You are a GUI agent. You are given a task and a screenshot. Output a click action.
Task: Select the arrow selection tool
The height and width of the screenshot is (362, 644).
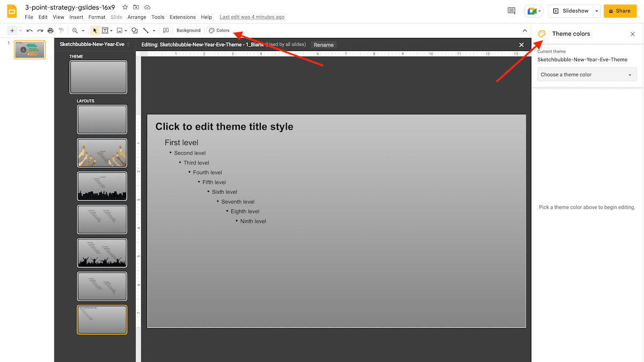coord(94,31)
